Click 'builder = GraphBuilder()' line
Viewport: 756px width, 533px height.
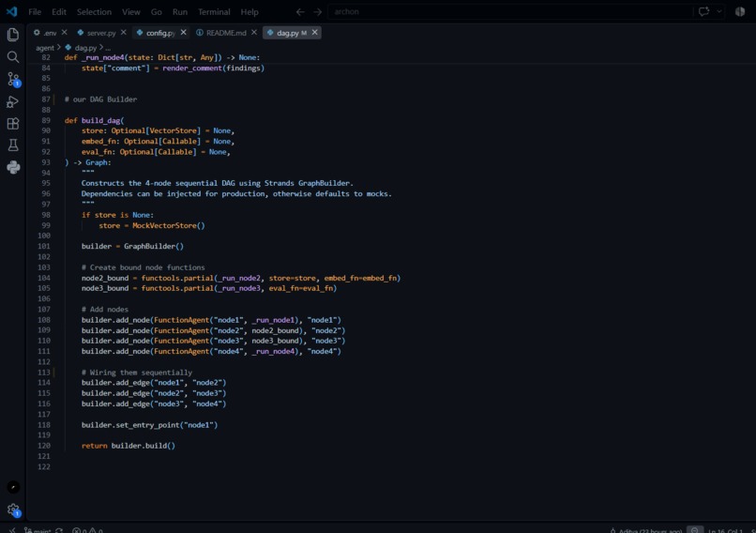tap(132, 246)
